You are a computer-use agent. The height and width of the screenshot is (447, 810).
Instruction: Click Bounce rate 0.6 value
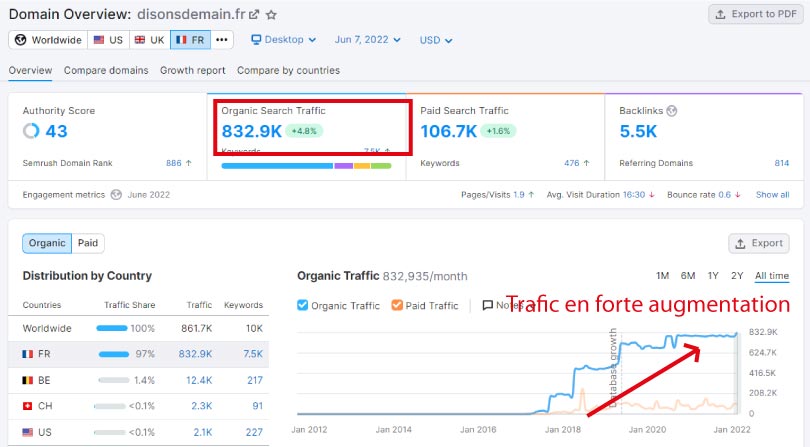pos(724,195)
